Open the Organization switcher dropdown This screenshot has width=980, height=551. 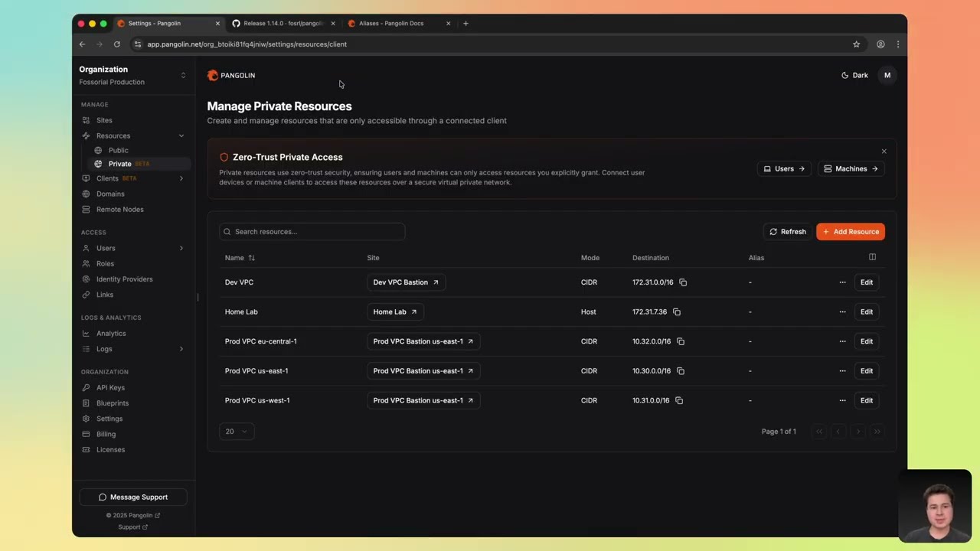pos(133,75)
